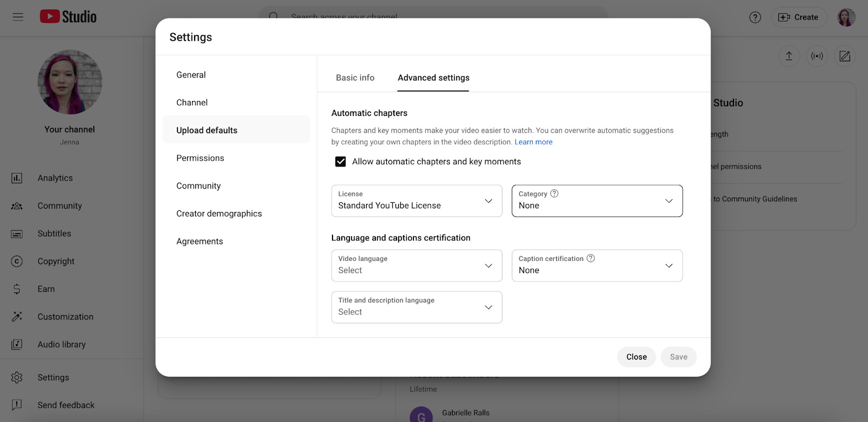Click the Create button

click(x=799, y=17)
